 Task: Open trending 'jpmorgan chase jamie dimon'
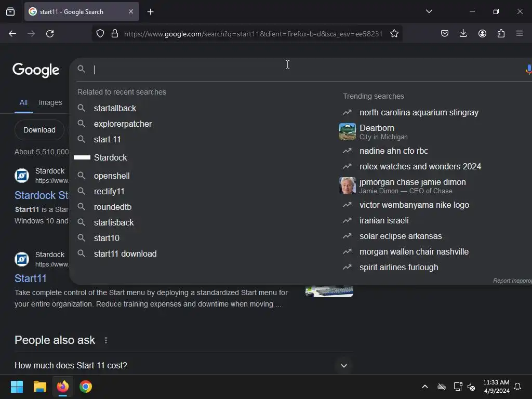(413, 186)
